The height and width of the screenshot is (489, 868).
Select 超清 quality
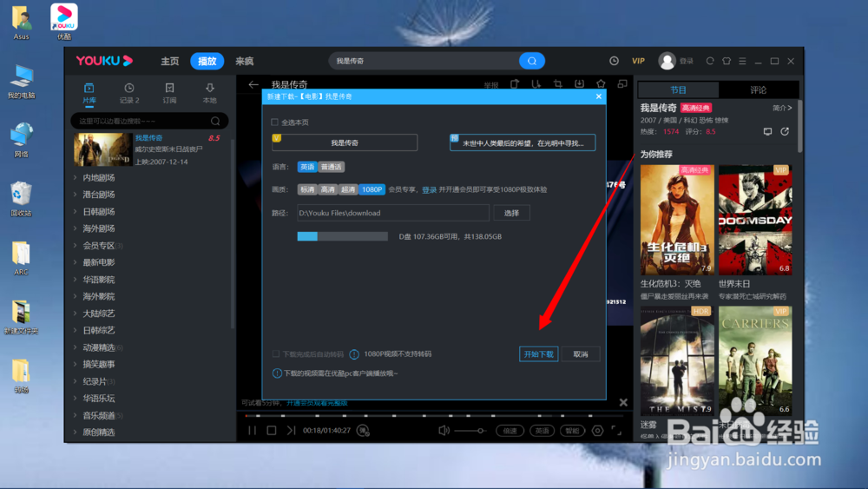click(348, 189)
